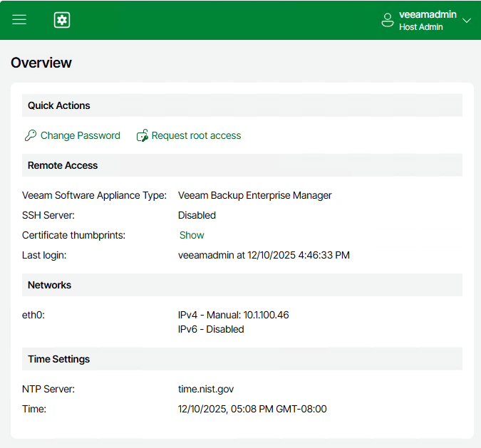481x448 pixels.
Task: Click the Time Settings section header
Action: coord(59,359)
